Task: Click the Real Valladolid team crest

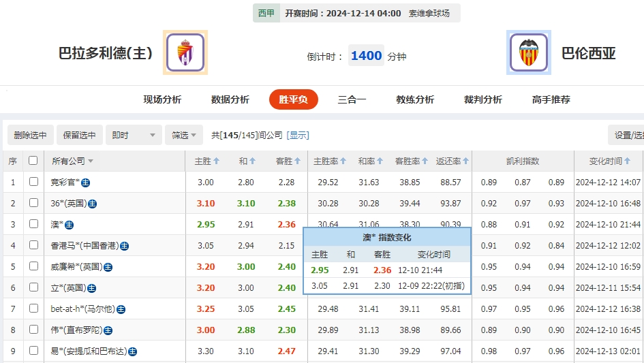Action: tap(185, 52)
